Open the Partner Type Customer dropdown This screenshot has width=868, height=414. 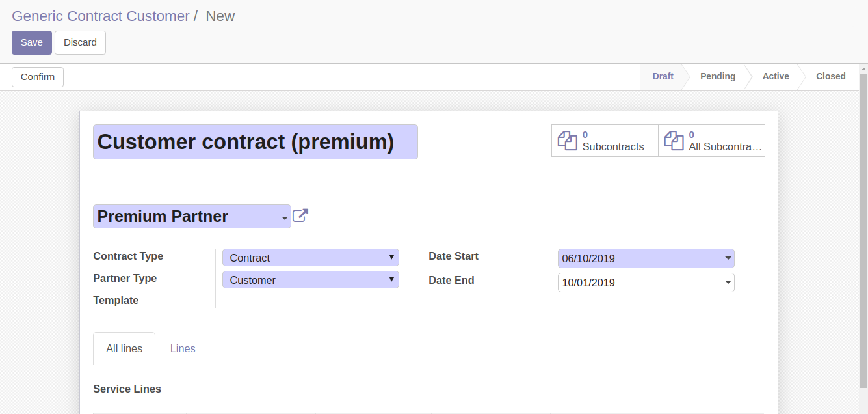[311, 280]
